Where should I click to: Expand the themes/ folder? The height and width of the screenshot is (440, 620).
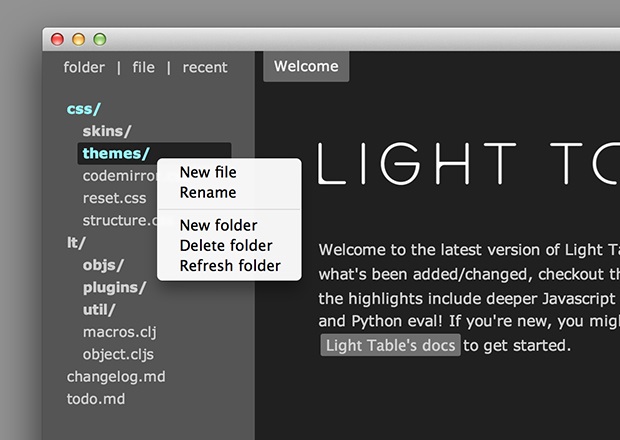(x=116, y=153)
